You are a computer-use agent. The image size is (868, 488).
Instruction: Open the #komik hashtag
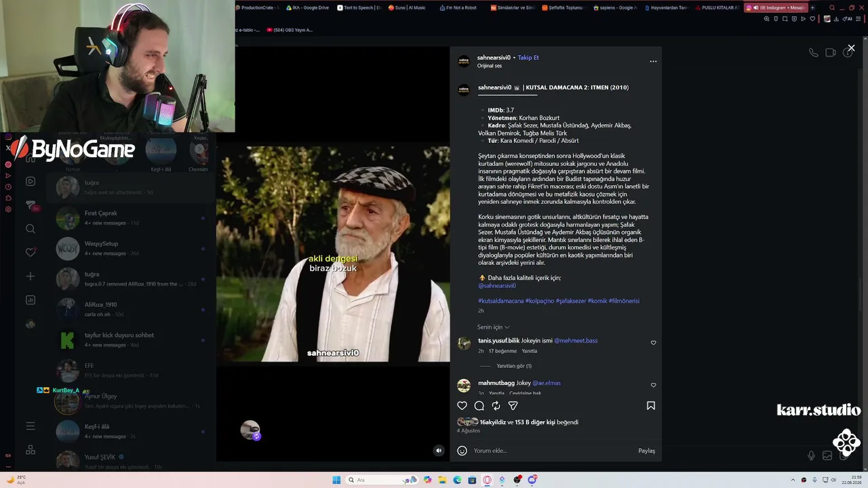click(x=597, y=301)
